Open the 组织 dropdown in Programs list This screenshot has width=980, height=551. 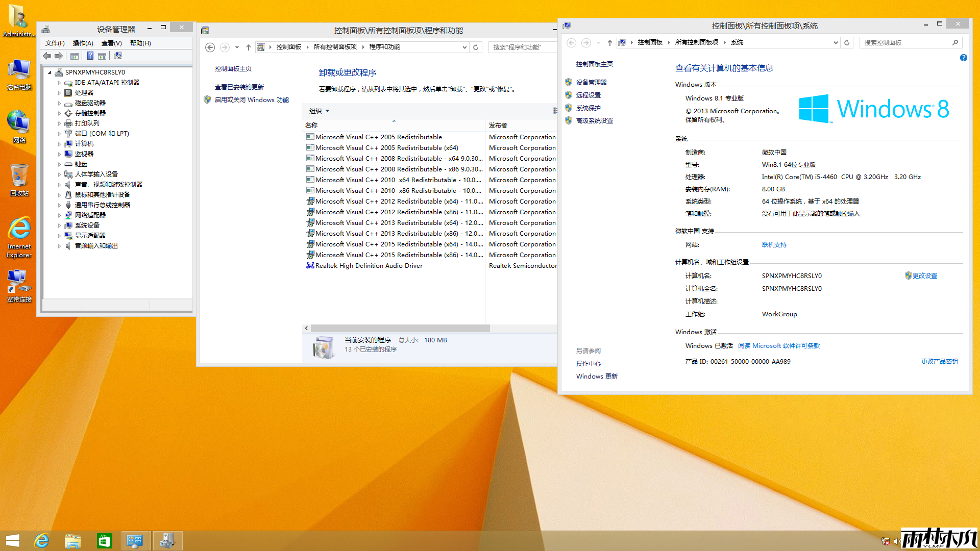[x=319, y=111]
